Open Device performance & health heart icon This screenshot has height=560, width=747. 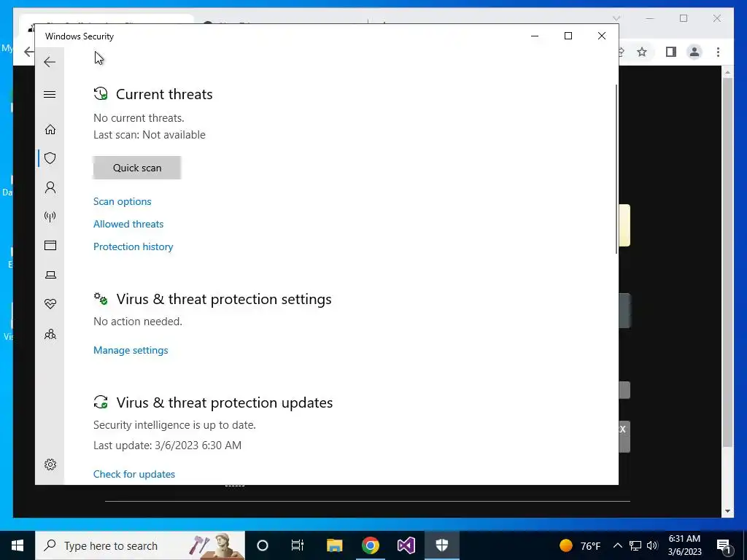[50, 304]
